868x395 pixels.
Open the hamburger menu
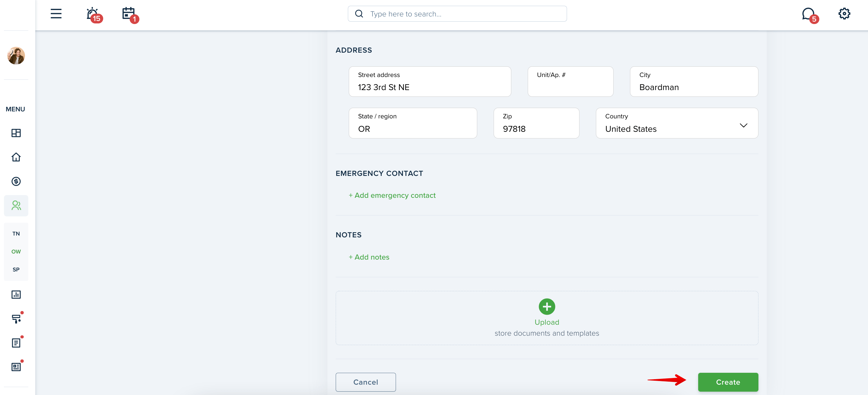coord(56,14)
